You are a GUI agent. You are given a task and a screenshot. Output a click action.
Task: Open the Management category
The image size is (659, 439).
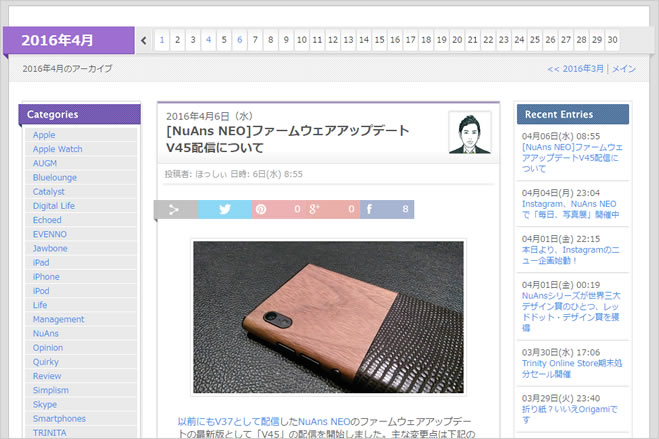[58, 320]
